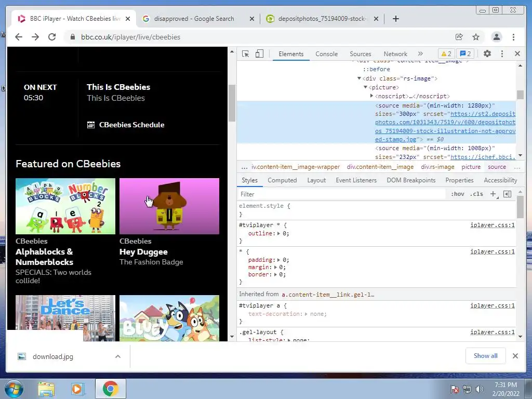Expand margin property triangle

(275, 268)
